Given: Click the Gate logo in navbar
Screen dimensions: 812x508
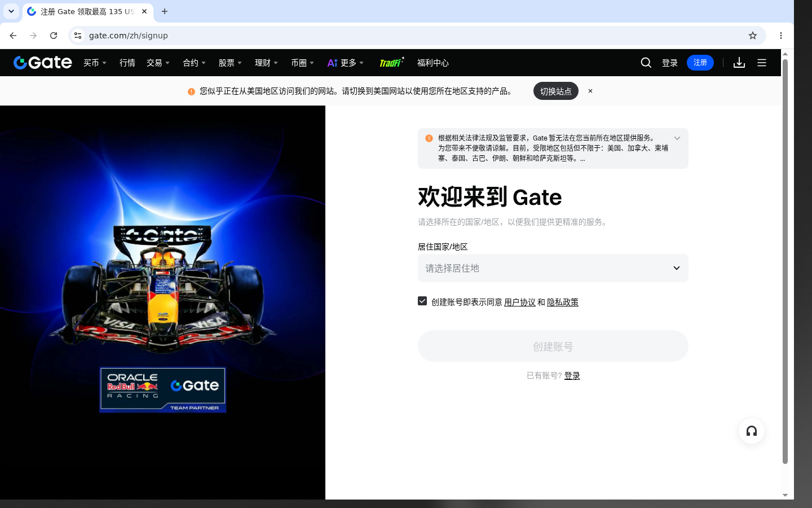Looking at the screenshot, I should (43, 63).
